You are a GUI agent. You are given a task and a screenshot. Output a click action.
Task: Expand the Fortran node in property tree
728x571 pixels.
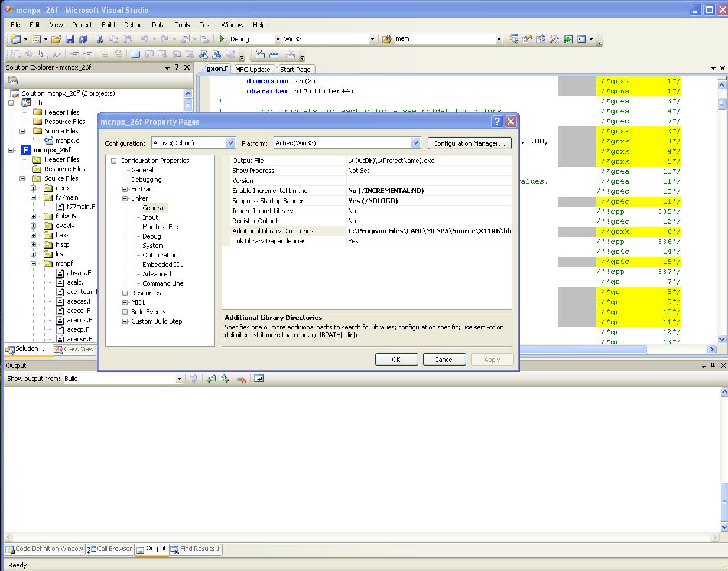pyautogui.click(x=125, y=189)
